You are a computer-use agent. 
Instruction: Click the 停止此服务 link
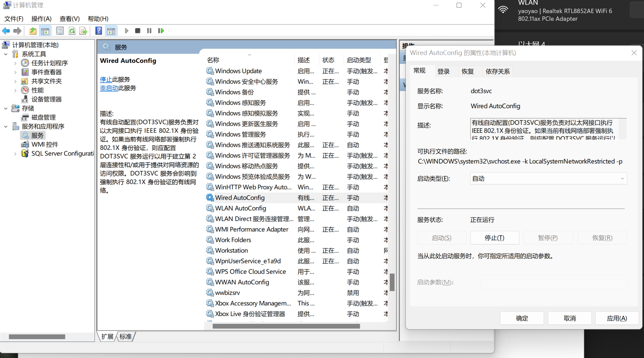click(106, 79)
